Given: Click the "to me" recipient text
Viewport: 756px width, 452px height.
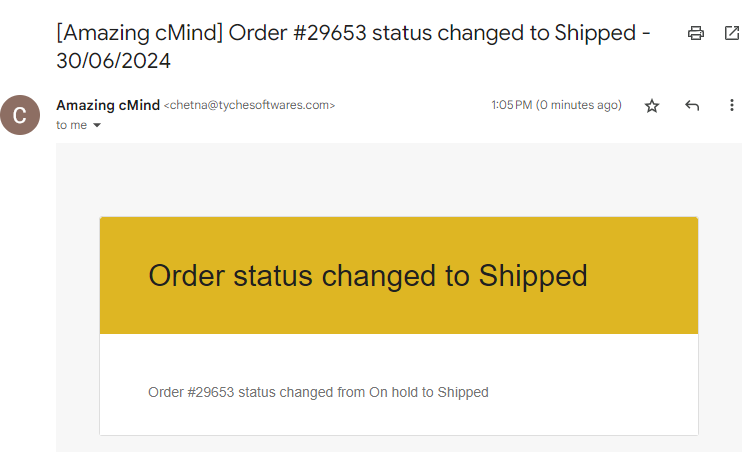Looking at the screenshot, I should (x=71, y=125).
